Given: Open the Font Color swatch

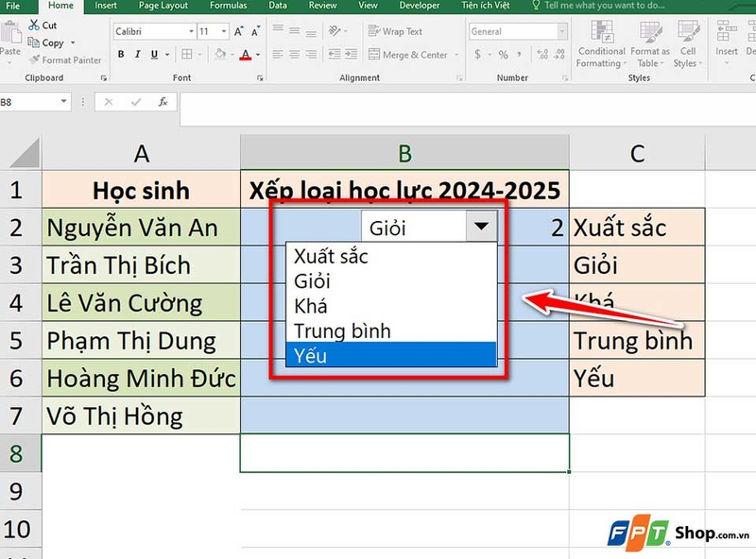Looking at the screenshot, I should pos(247,54).
